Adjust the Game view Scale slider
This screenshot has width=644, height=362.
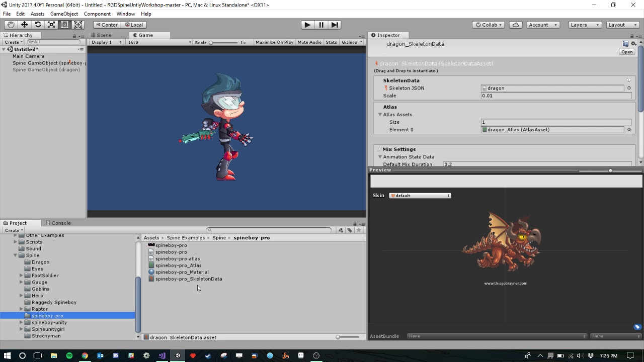point(224,42)
